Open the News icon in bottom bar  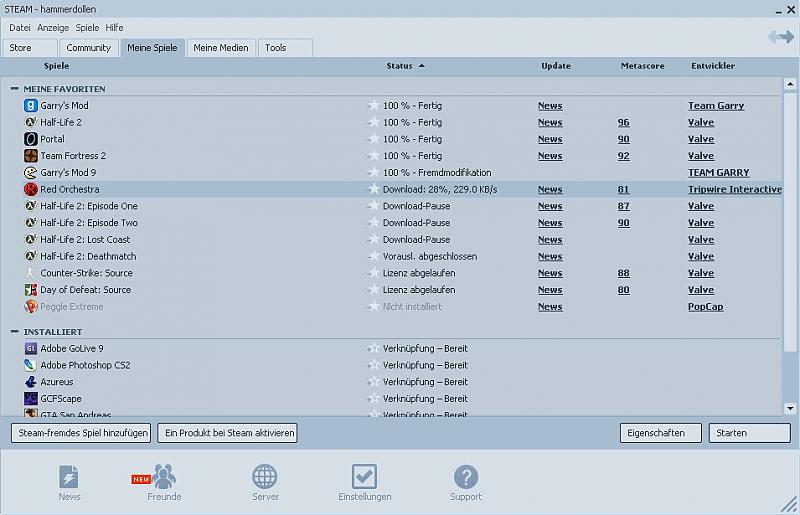click(69, 477)
